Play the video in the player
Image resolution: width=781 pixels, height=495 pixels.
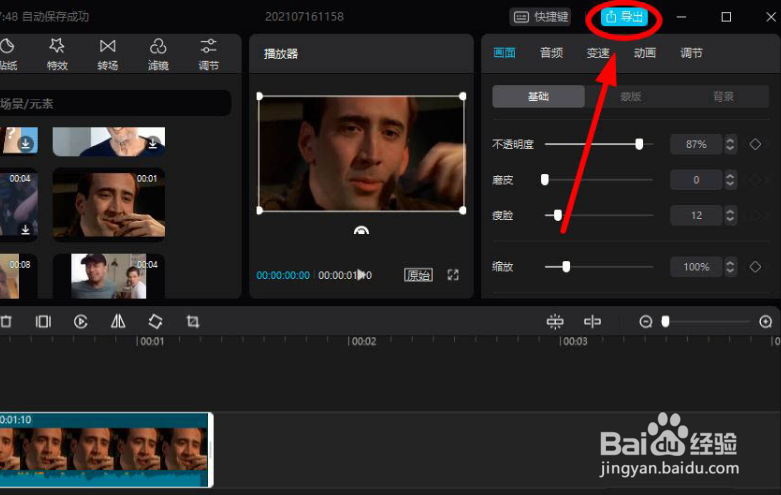coord(362,274)
